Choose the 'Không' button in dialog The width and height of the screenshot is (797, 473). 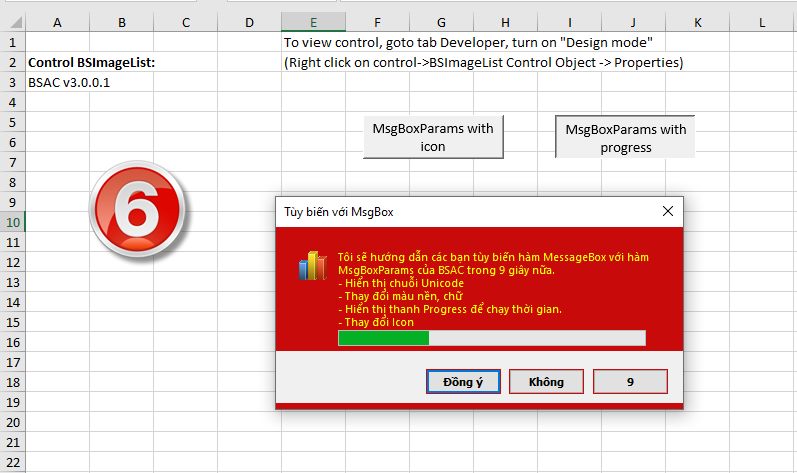(x=546, y=382)
